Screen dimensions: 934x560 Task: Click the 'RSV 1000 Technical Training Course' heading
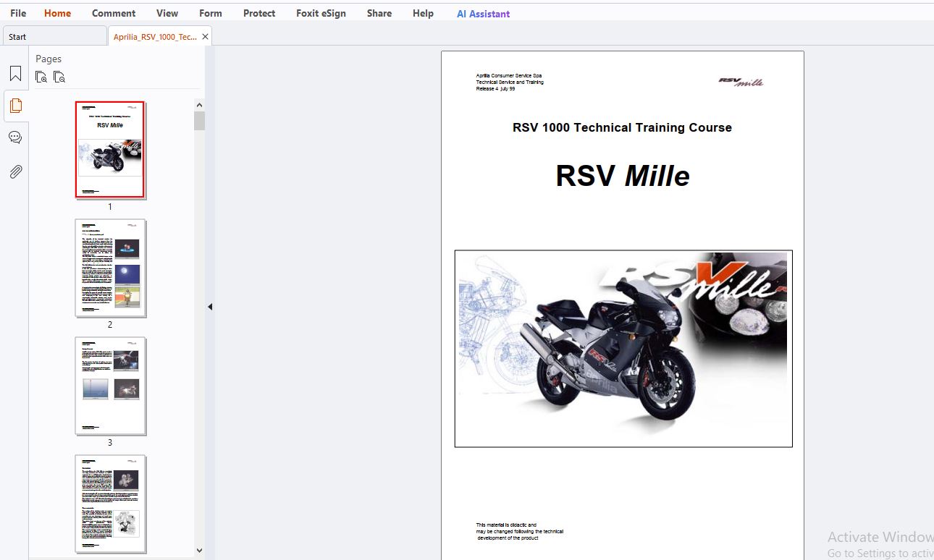[622, 127]
